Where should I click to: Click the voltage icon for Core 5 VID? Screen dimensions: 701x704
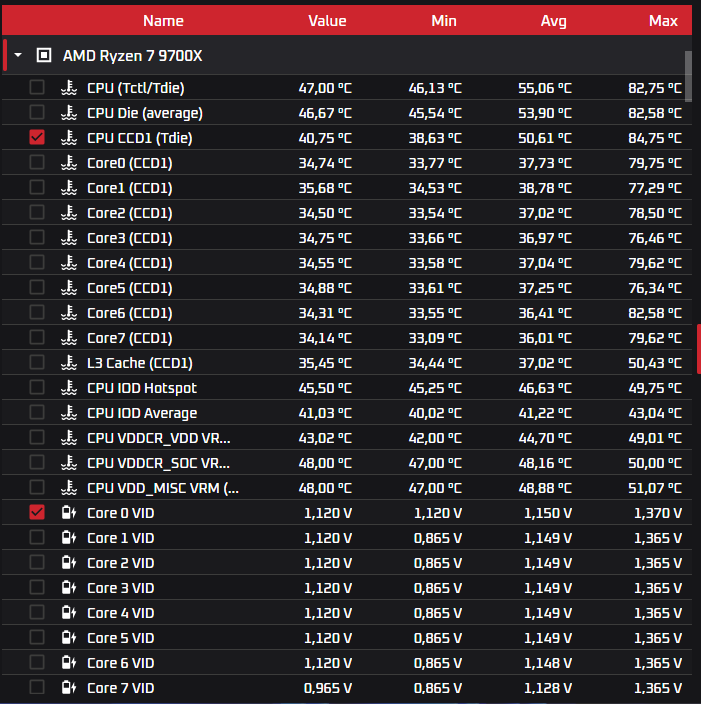(x=69, y=638)
